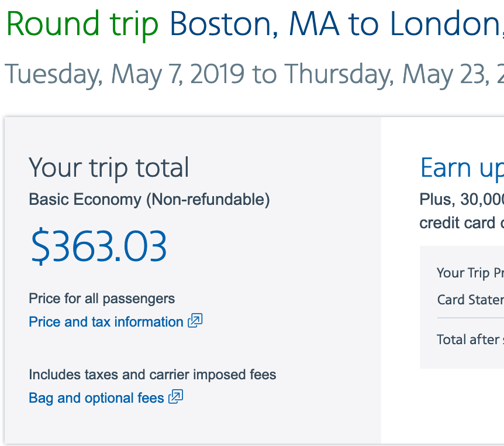
Task: Click the Earn up heading
Action: tap(461, 169)
